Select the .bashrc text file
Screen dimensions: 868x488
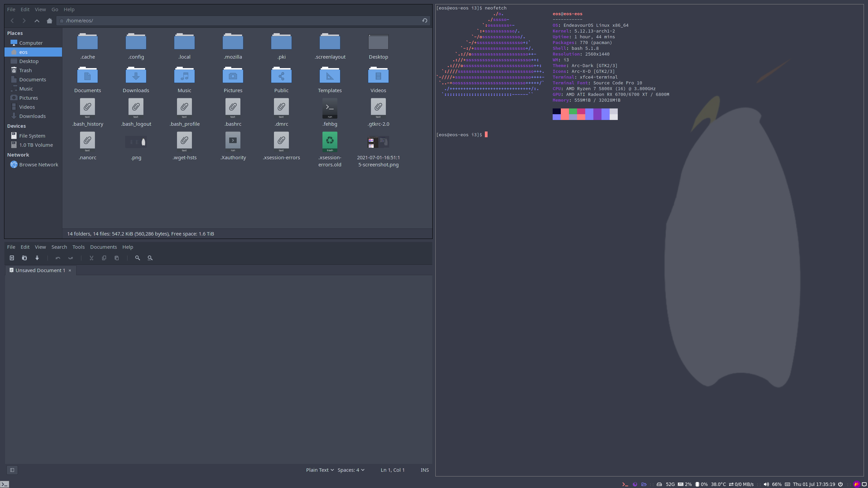[x=233, y=113]
